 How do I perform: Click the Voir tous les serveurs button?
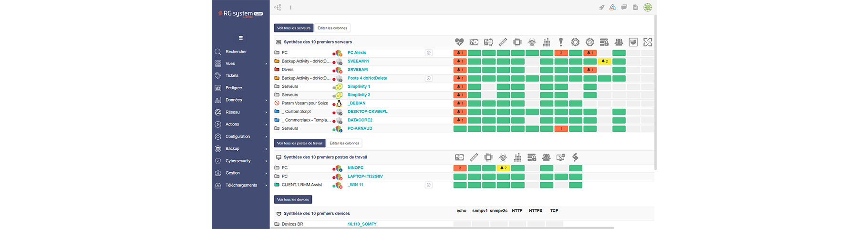coord(293,28)
